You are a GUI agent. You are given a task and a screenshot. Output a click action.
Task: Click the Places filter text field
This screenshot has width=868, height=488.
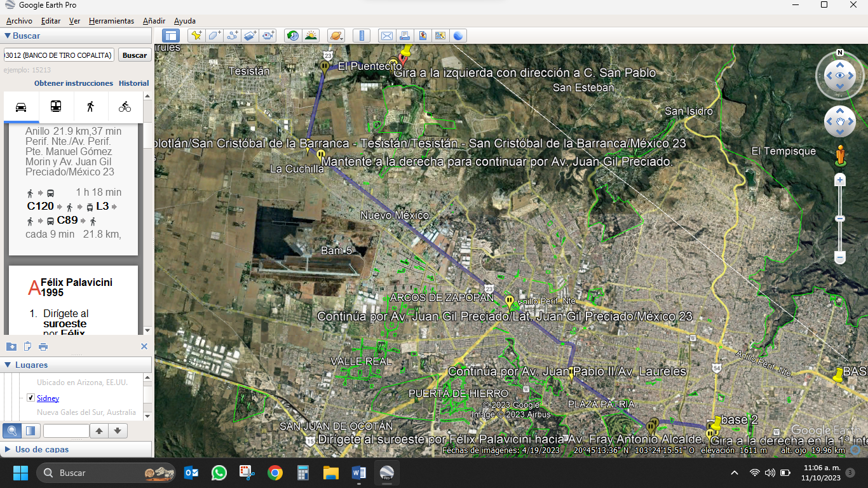tap(66, 431)
